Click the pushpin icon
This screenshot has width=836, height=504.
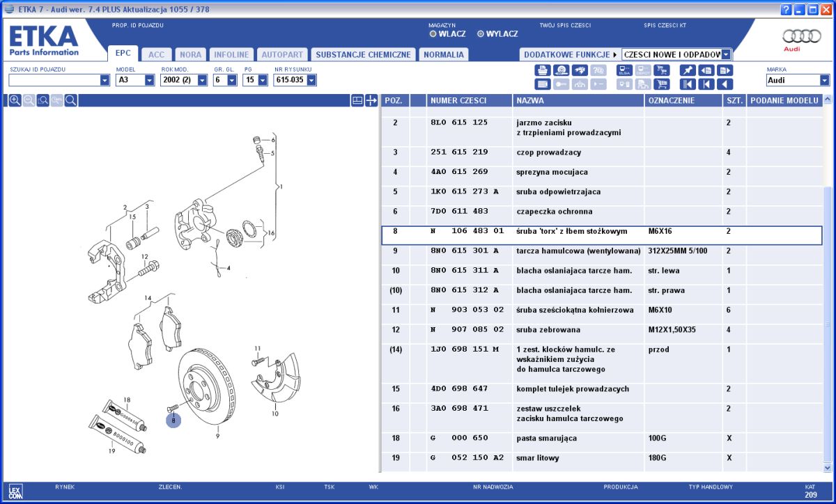click(688, 70)
